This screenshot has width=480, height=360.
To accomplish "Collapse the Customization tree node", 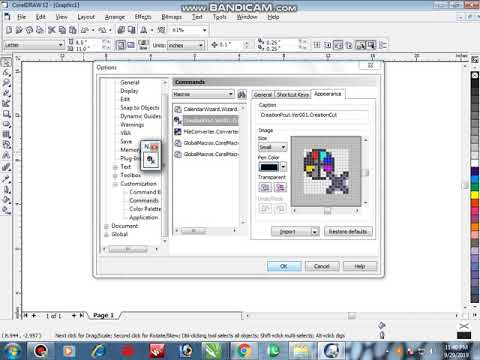I will (x=115, y=184).
